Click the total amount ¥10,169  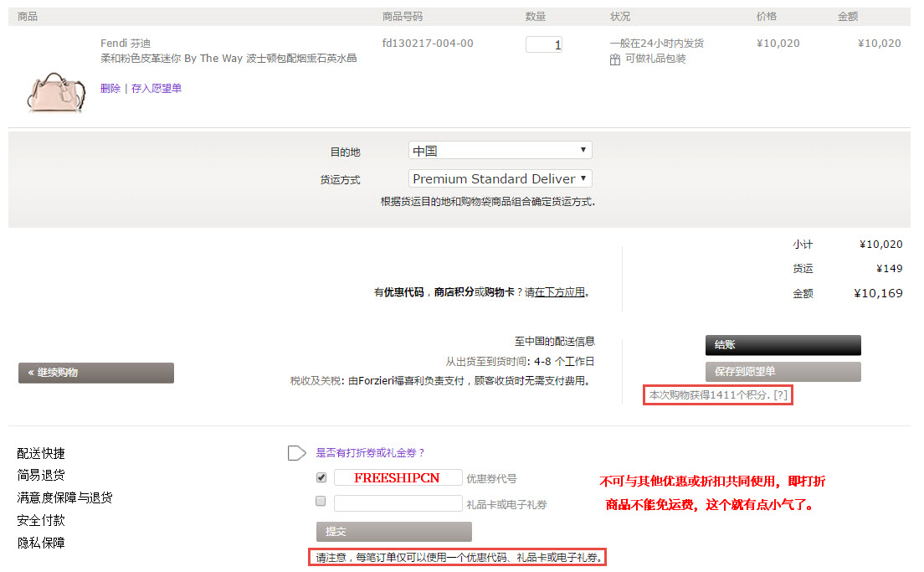[878, 293]
